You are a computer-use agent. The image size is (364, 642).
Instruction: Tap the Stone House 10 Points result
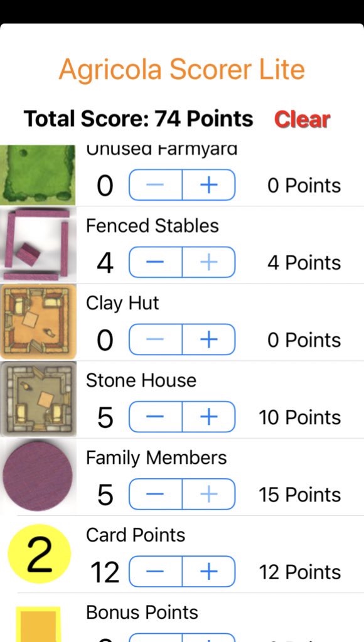pyautogui.click(x=300, y=417)
